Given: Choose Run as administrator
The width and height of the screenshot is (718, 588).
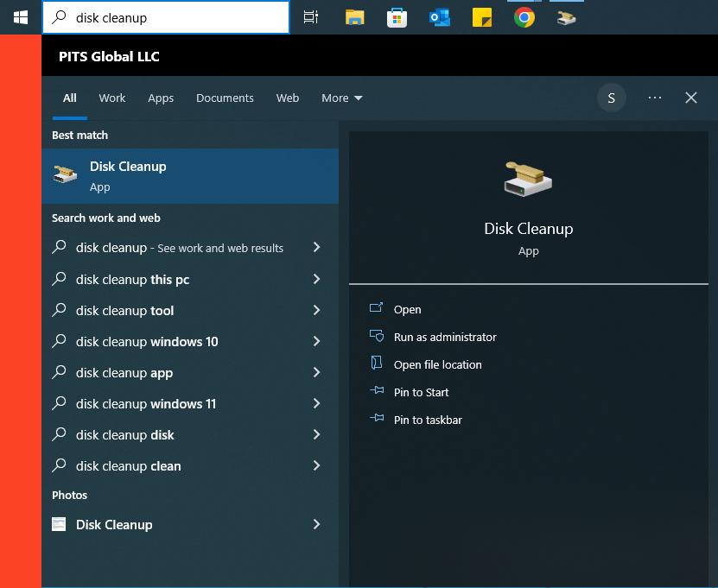Looking at the screenshot, I should (445, 338).
